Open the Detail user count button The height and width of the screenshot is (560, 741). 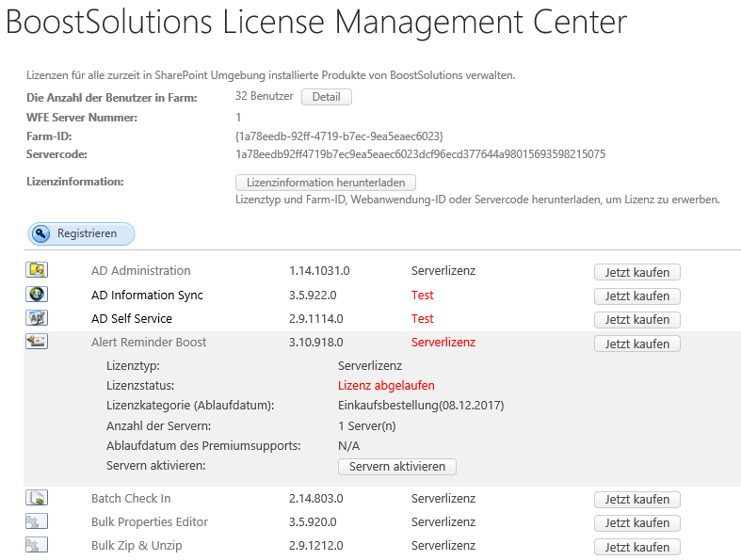(x=327, y=97)
